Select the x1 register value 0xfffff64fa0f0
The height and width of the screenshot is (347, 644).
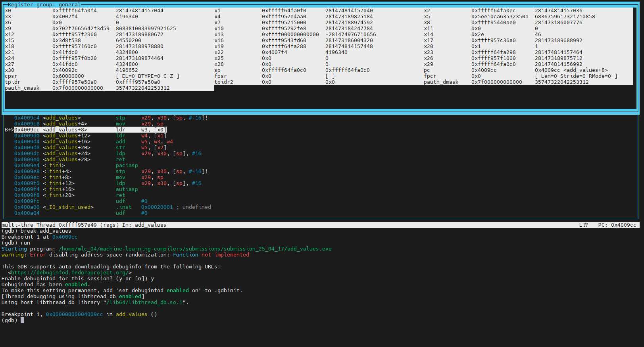coord(284,11)
